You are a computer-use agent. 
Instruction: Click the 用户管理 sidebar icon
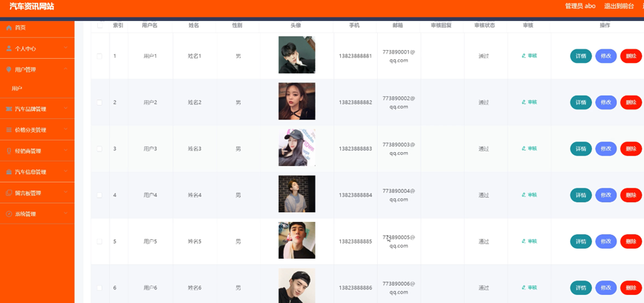pos(9,70)
